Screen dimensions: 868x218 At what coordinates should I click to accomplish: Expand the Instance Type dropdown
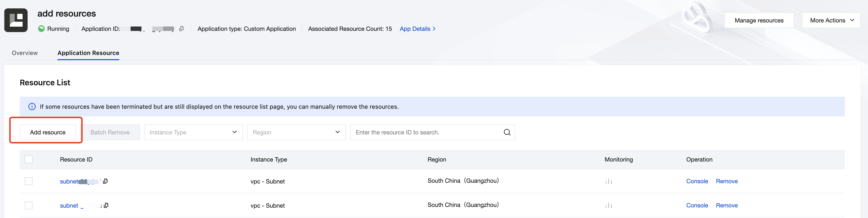[x=193, y=132]
